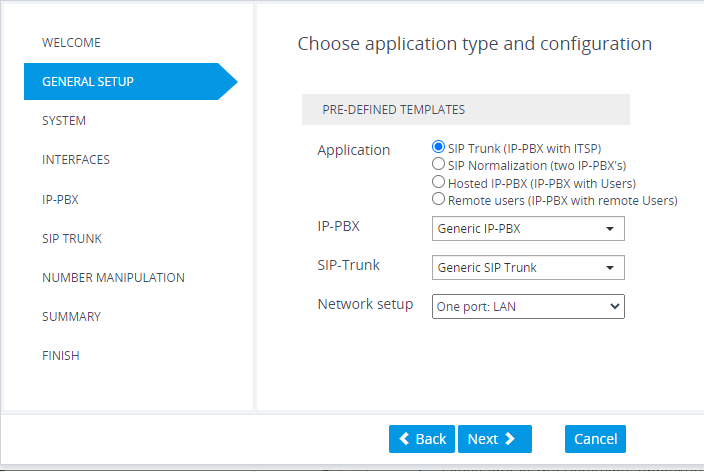The width and height of the screenshot is (704, 472).
Task: Navigate to the System step
Action: tap(64, 121)
